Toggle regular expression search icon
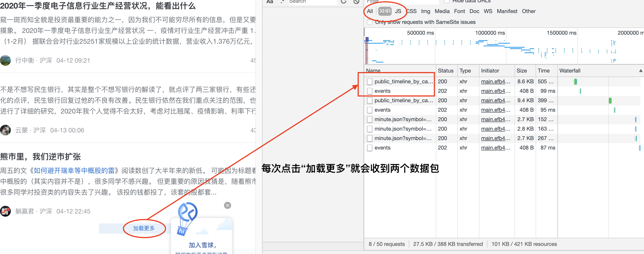644x254 pixels. click(x=282, y=2)
